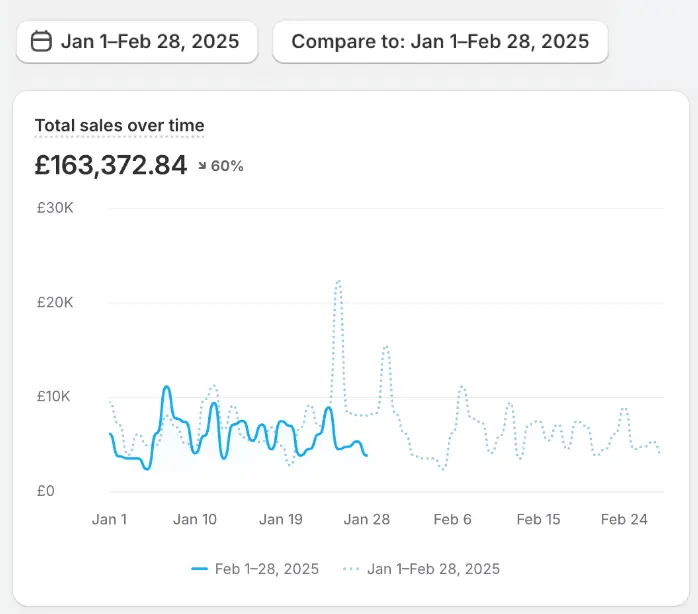Screen dimensions: 698x614
Task: Click the Jan 10 x-axis label
Action: [195, 519]
